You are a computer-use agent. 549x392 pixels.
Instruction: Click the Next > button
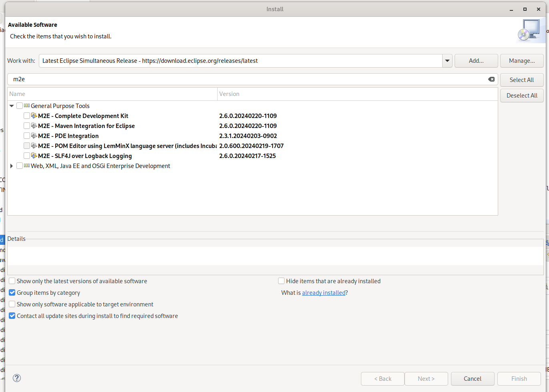coord(426,379)
